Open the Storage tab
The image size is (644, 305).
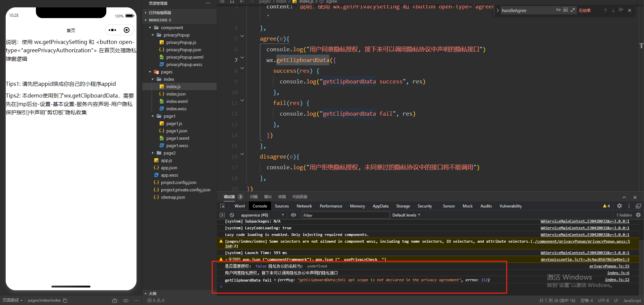click(x=403, y=206)
